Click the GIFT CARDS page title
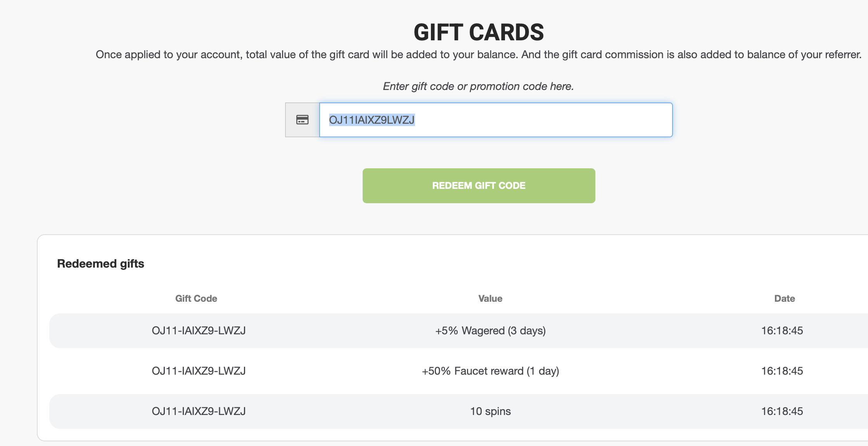This screenshot has width=868, height=446. [479, 32]
